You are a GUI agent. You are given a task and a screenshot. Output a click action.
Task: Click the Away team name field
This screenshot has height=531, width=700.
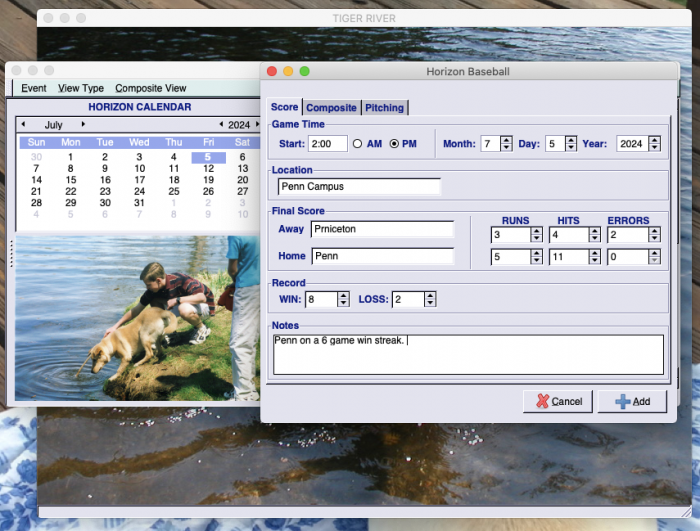pyautogui.click(x=381, y=229)
